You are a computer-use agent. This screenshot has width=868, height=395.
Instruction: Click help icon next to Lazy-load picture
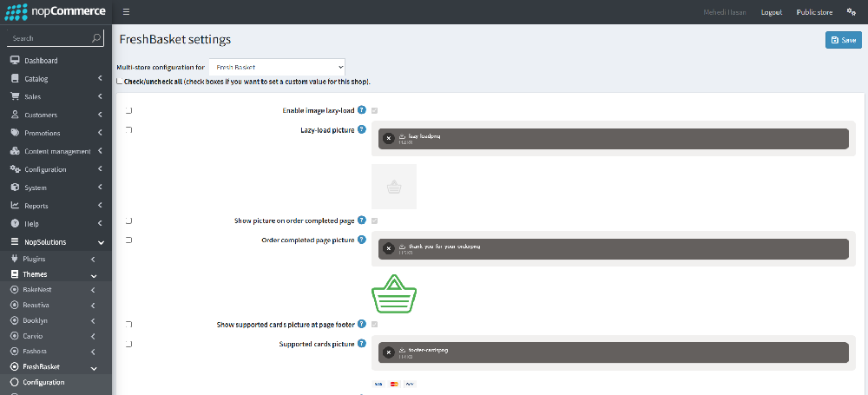point(361,129)
